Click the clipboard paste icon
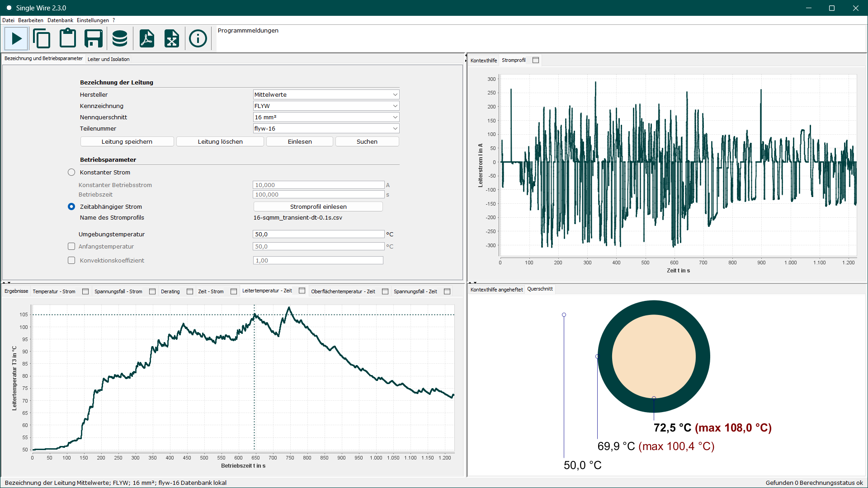This screenshot has height=488, width=868. click(x=68, y=38)
